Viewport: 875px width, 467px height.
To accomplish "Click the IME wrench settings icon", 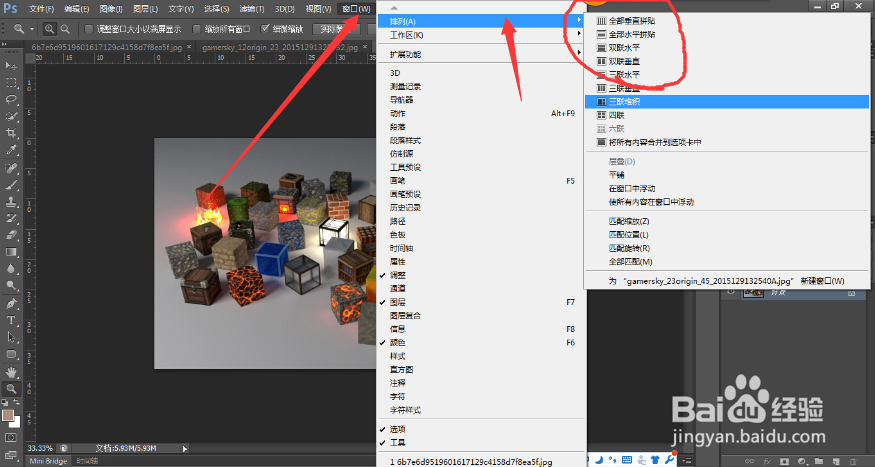I will click(669, 460).
